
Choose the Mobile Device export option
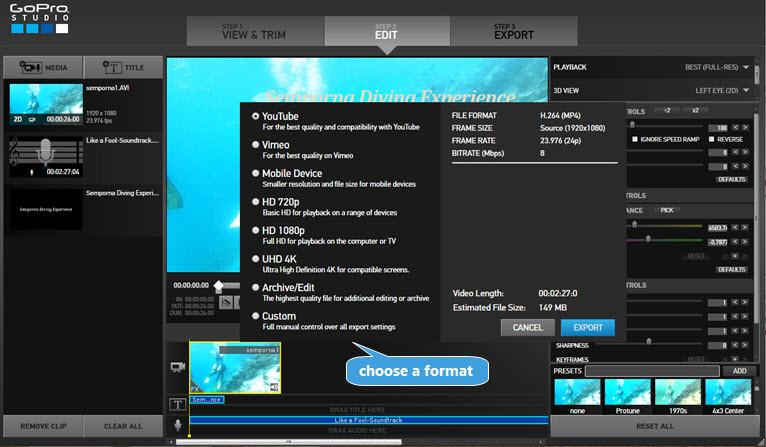[x=255, y=173]
